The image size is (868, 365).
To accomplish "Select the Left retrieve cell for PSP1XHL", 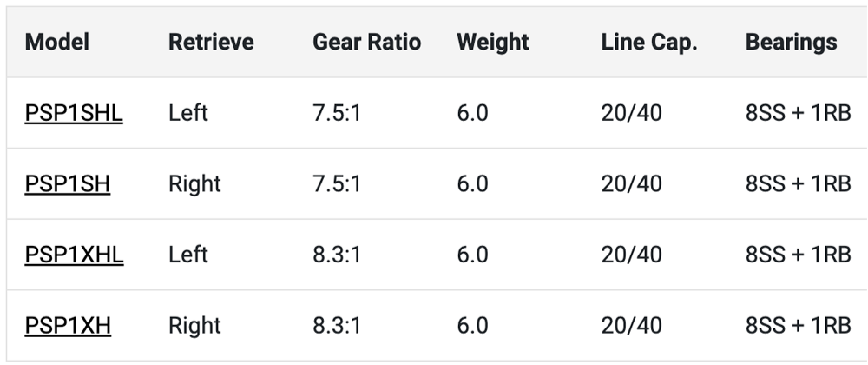I will tap(188, 255).
